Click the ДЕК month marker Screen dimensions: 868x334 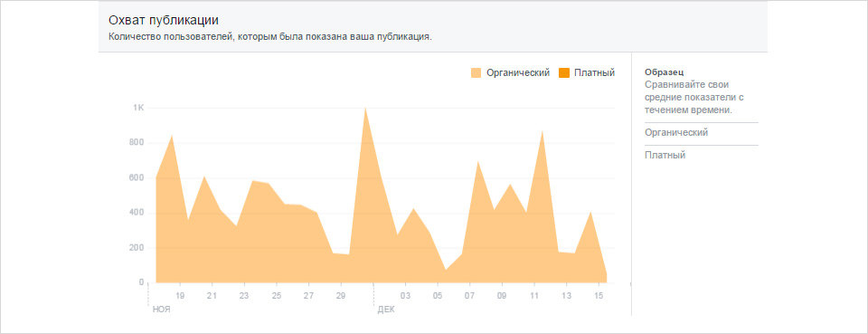(x=386, y=309)
